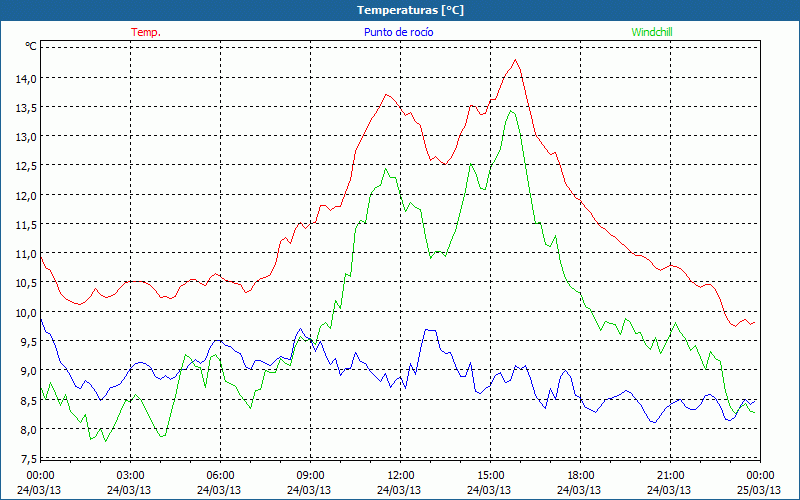Click the '18:00' time axis label
The width and height of the screenshot is (800, 500).
click(581, 475)
